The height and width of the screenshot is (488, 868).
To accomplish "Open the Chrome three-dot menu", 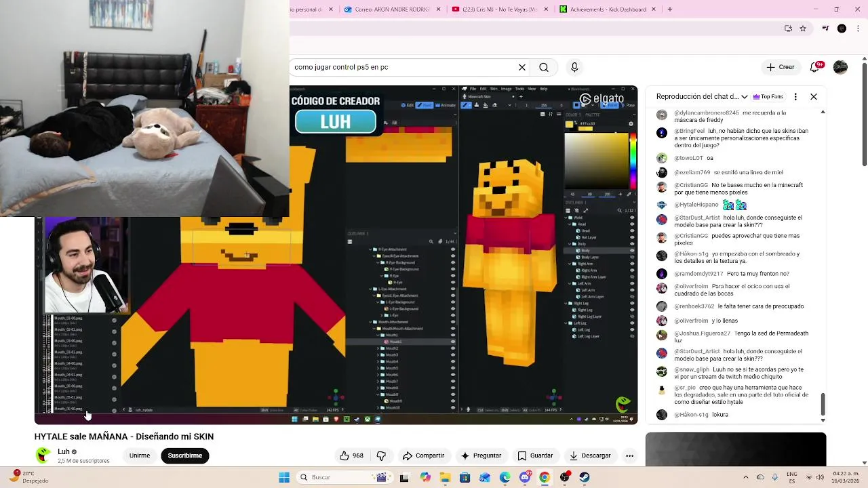I will click(857, 28).
